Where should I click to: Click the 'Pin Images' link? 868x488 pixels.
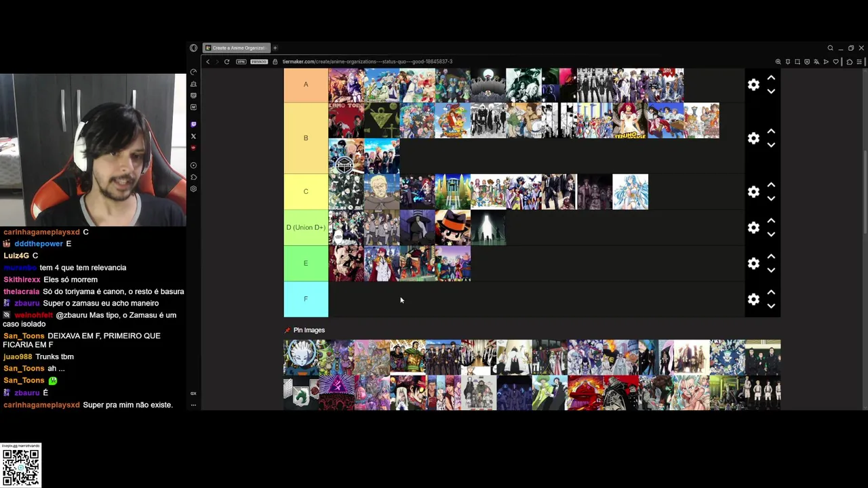(309, 330)
